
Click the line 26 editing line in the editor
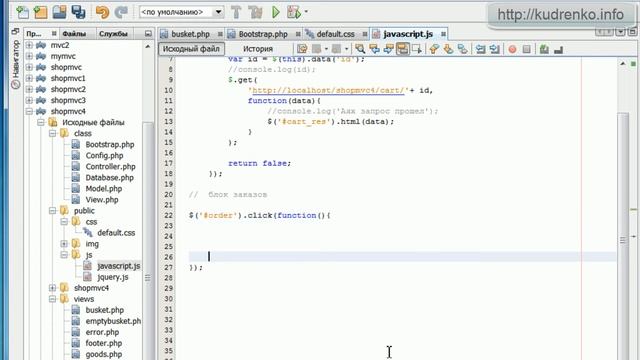point(402,256)
